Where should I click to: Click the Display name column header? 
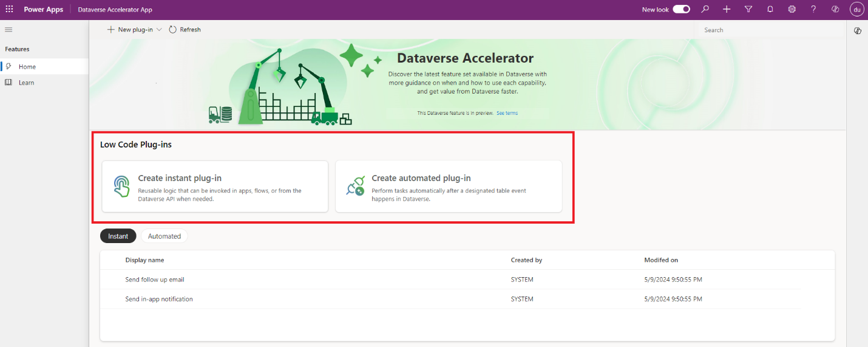point(144,260)
